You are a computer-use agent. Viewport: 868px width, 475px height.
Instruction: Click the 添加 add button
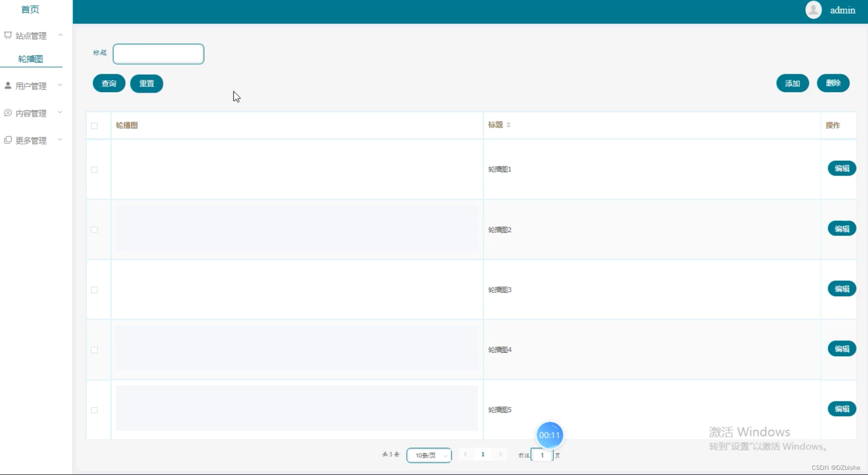pyautogui.click(x=793, y=83)
